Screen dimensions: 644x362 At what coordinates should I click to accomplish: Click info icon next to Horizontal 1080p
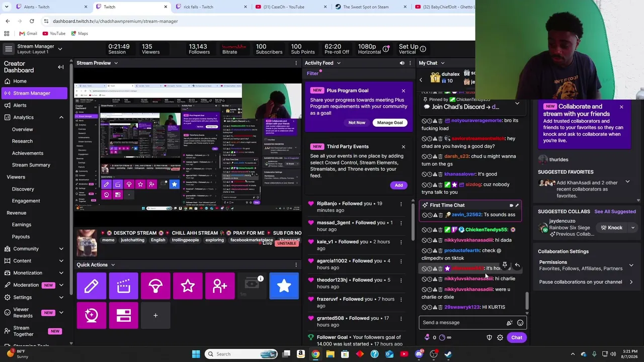click(x=386, y=49)
